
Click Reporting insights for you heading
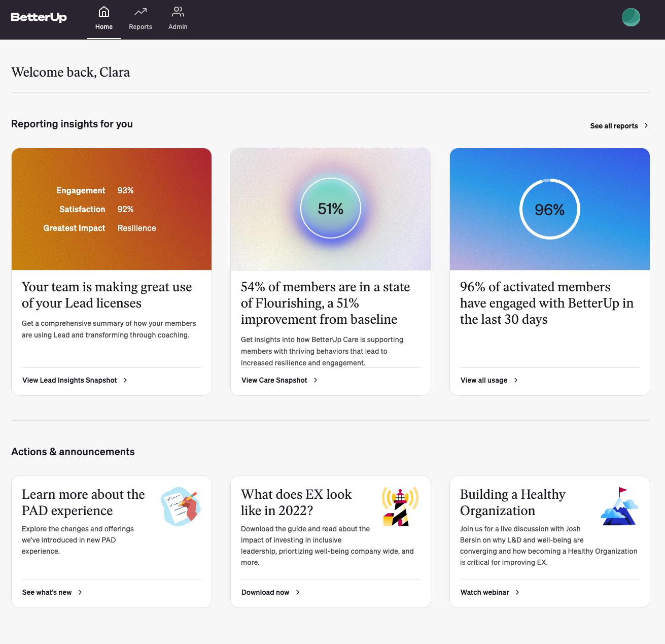(72, 124)
